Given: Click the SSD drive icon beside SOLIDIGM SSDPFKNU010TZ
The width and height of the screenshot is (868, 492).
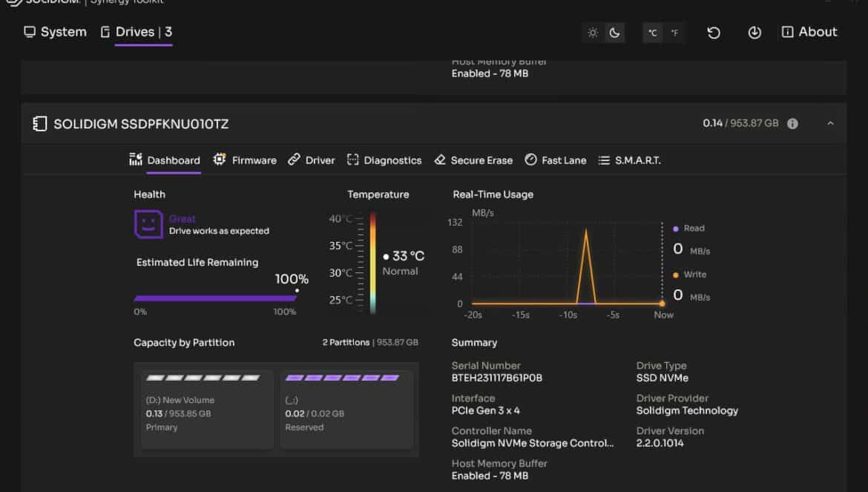Looking at the screenshot, I should (x=40, y=123).
